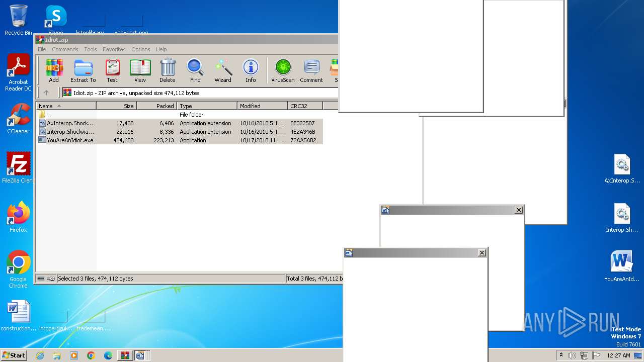Screen dimensions: 644x362
Task: Add a Comment to the archive
Action: (x=311, y=70)
